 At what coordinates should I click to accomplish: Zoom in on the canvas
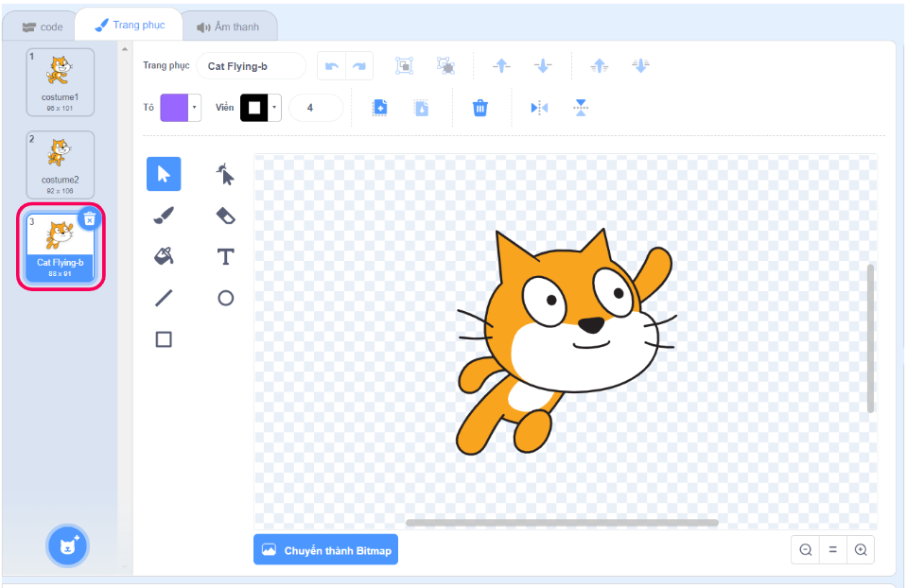(861, 550)
